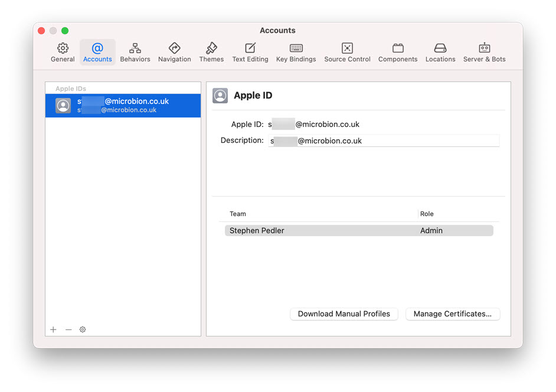Image resolution: width=556 pixels, height=392 pixels.
Task: Switch to Behaviors preferences
Action: click(x=135, y=52)
